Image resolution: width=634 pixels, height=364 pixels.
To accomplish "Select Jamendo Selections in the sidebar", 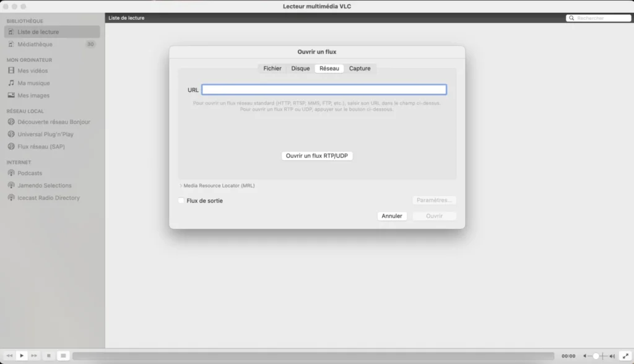I will [45, 185].
